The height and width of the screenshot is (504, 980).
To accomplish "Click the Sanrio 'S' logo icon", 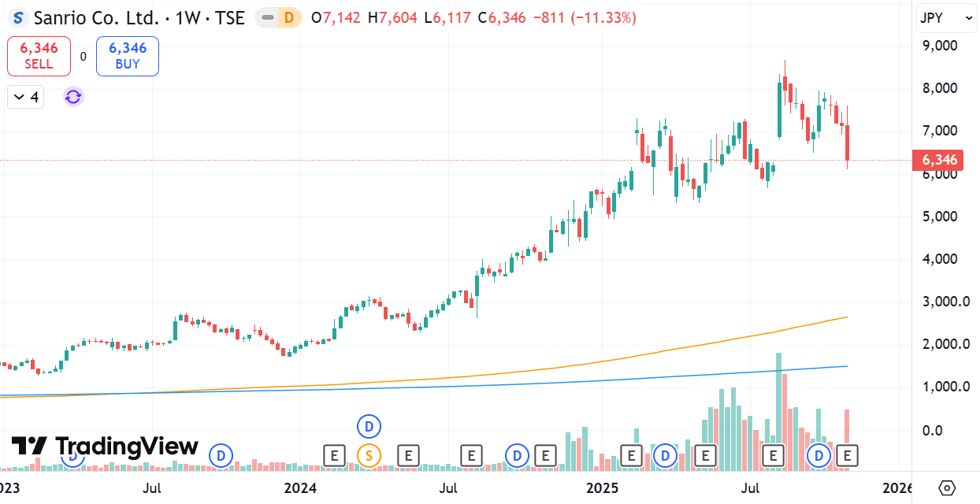I will [17, 17].
